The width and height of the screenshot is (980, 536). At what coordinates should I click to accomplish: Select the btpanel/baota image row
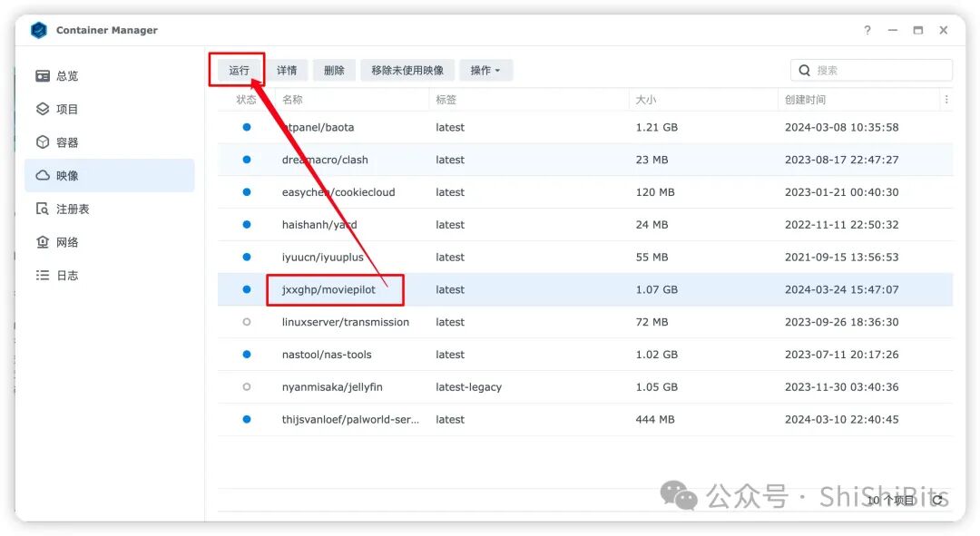[585, 127]
